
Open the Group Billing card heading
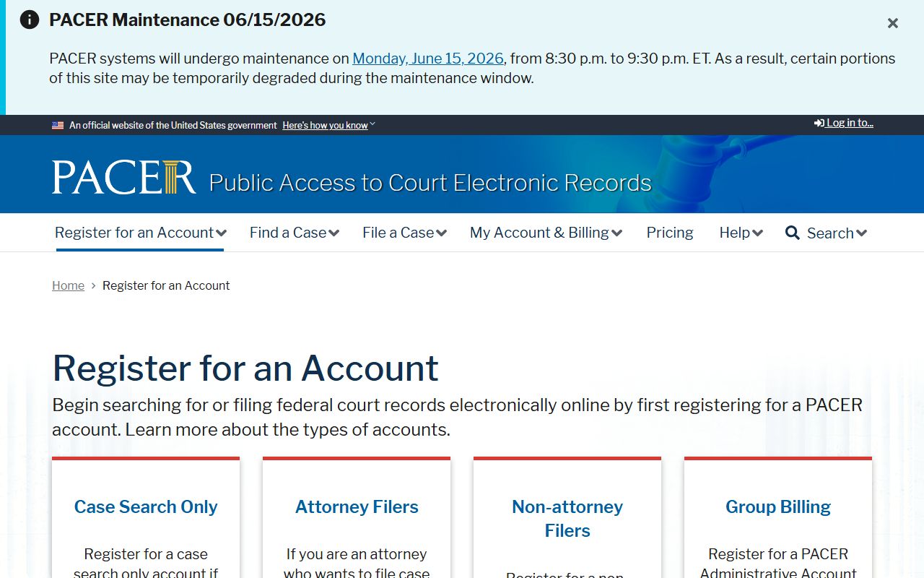click(x=778, y=506)
